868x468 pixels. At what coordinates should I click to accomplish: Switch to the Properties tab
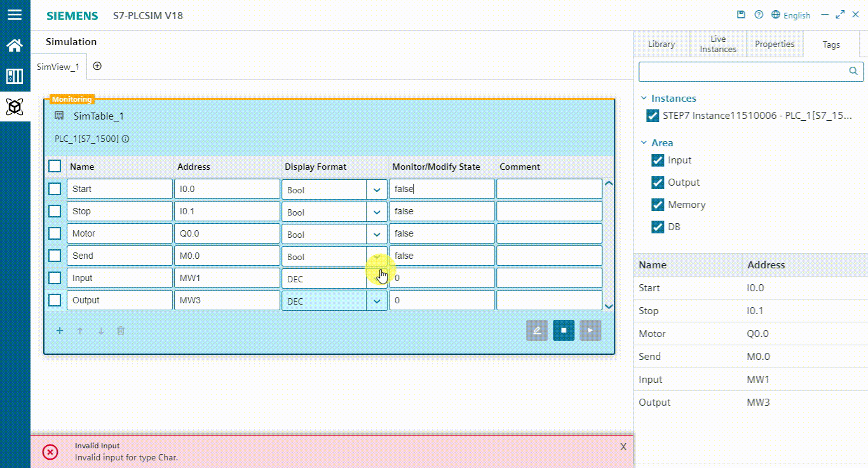pos(775,44)
